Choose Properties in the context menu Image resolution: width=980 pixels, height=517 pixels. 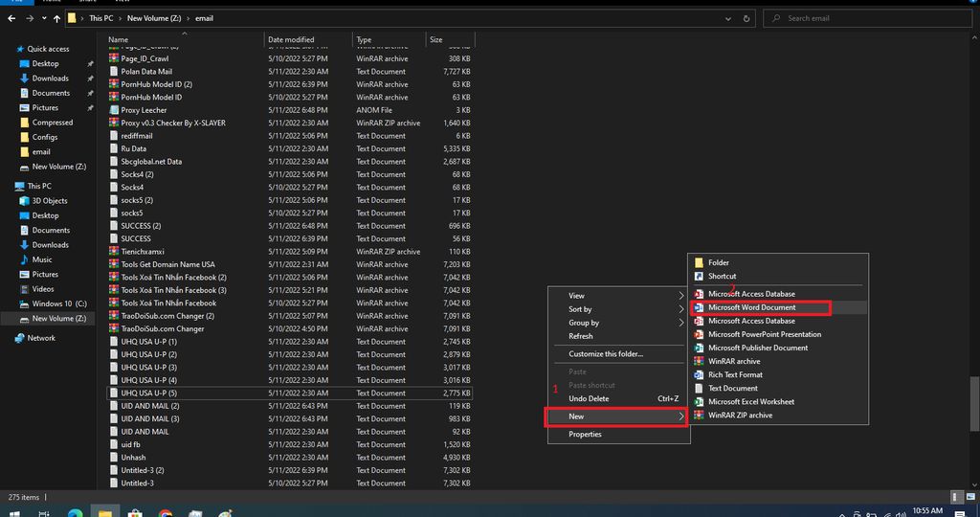619,435
